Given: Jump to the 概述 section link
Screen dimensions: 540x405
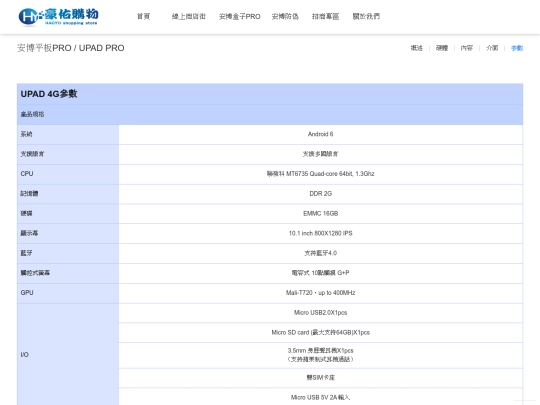Looking at the screenshot, I should point(417,48).
